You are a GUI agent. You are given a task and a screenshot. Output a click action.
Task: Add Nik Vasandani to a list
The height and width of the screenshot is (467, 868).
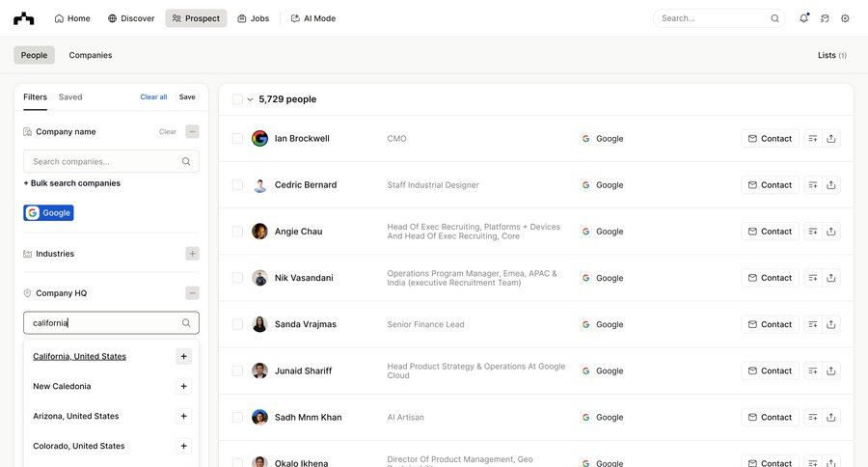pyautogui.click(x=813, y=278)
